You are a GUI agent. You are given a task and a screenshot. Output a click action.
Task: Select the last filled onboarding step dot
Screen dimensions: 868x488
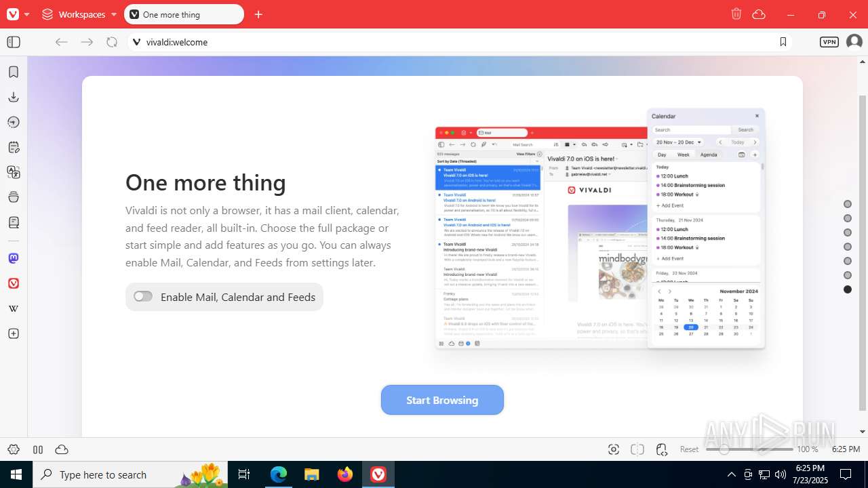coord(848,289)
